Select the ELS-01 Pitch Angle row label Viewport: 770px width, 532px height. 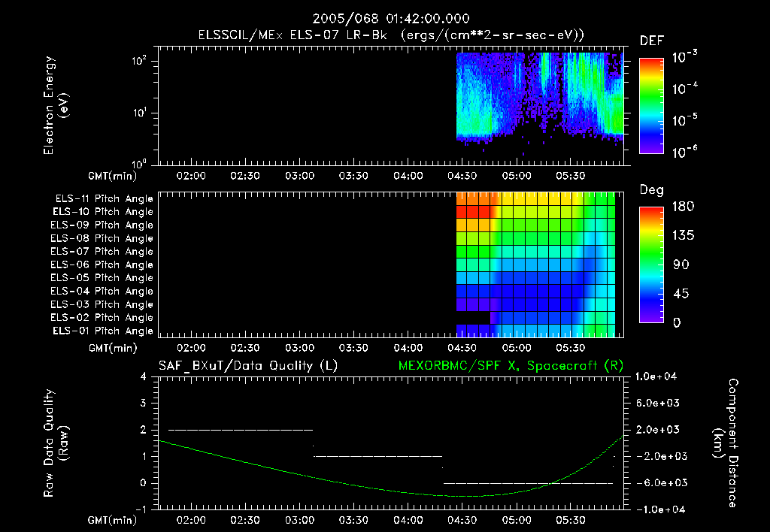click(103, 331)
